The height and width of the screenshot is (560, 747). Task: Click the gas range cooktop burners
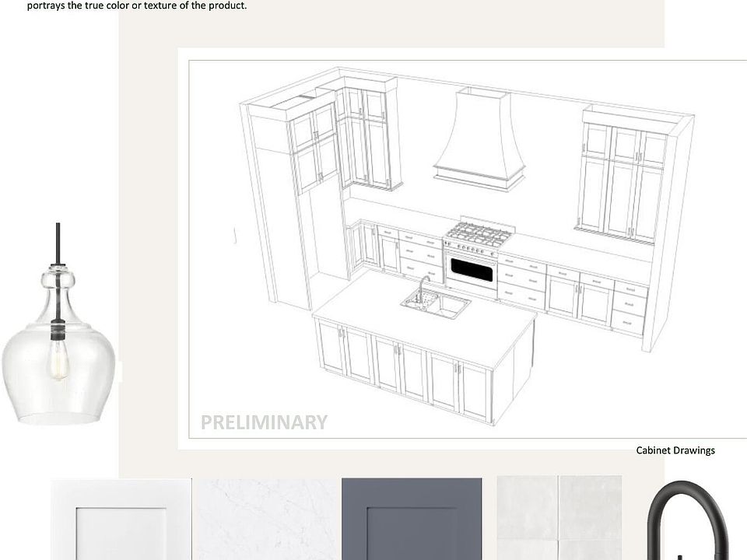point(477,232)
